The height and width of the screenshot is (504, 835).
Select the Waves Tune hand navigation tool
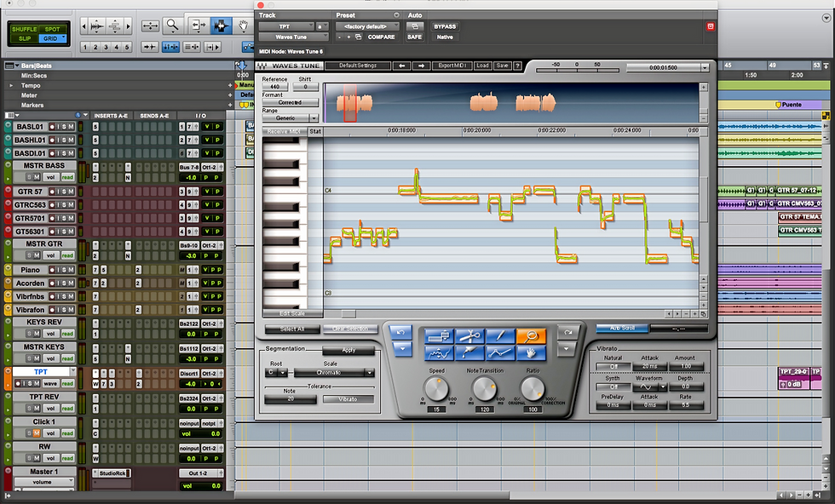pyautogui.click(x=532, y=352)
